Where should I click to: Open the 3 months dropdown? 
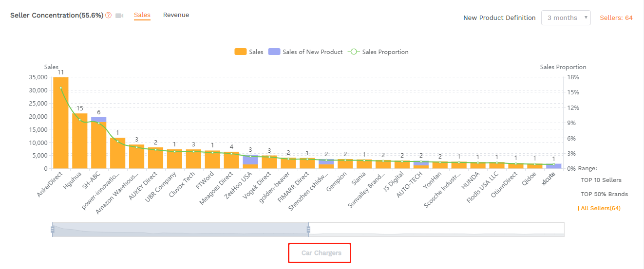click(x=566, y=18)
